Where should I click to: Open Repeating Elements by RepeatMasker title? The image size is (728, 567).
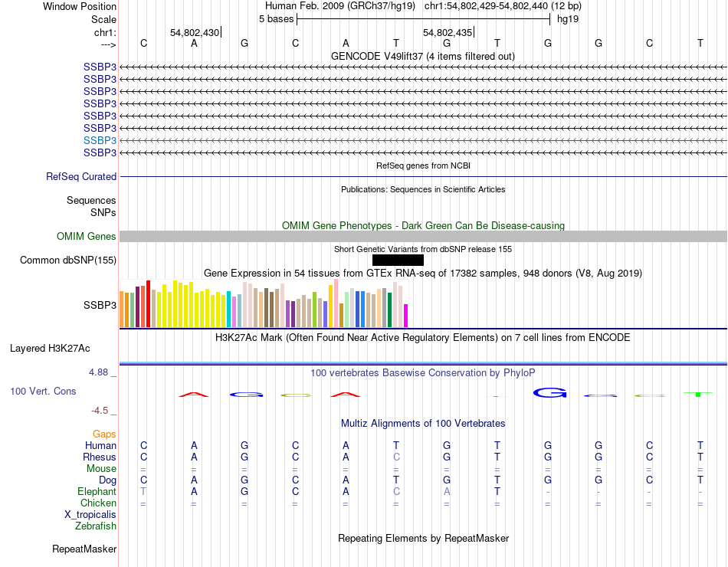point(424,538)
